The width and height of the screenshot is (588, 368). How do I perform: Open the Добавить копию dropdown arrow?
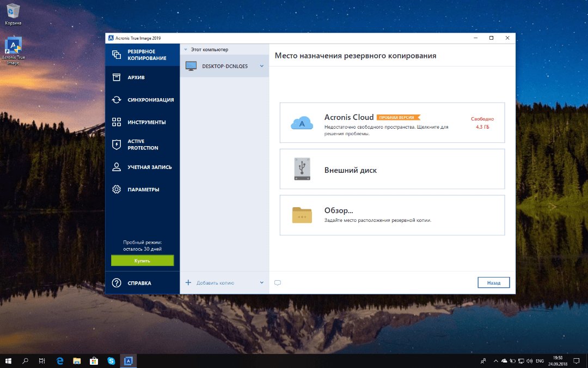pos(262,283)
